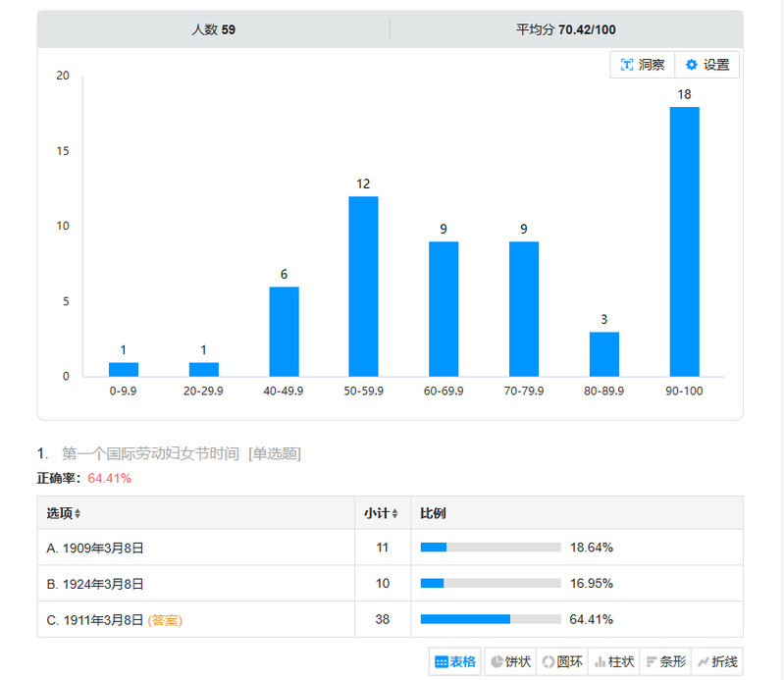Switch to 表格 table view
The width and height of the screenshot is (784, 680).
pos(455,662)
